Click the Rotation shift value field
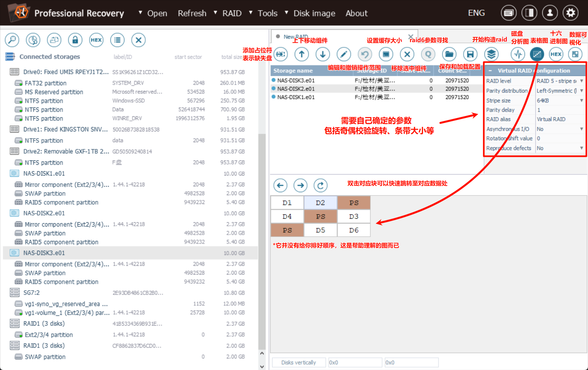Screen dimensions: 588x370 click(x=560, y=139)
